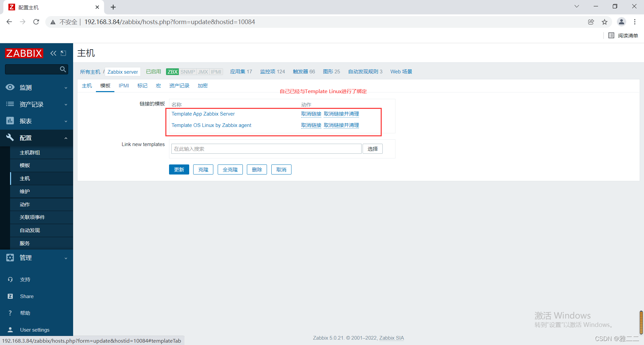Click the eye icon for 监测
Viewport: 644px width, 345px height.
(10, 87)
